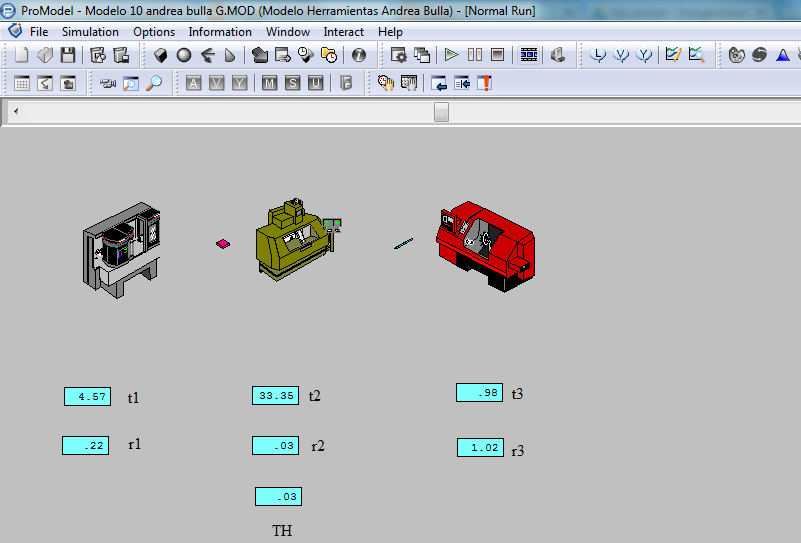Screen dimensions: 801x543
Task: Click the V speech bubble icon
Action: (621, 55)
